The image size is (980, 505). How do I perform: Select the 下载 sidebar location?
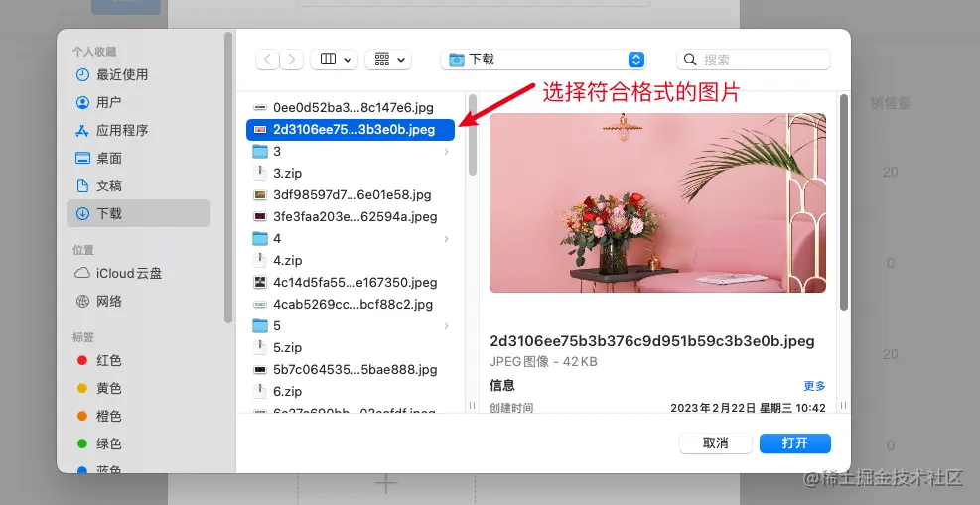(138, 213)
